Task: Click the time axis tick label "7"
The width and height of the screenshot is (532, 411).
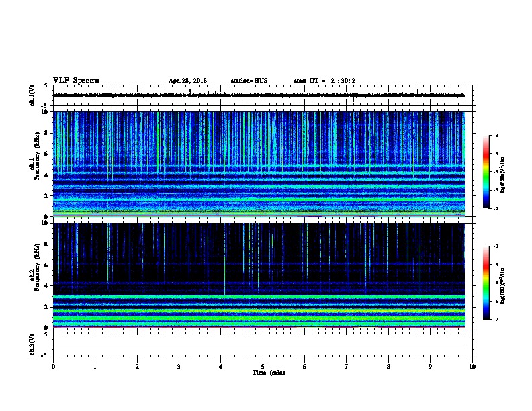Action: click(347, 367)
